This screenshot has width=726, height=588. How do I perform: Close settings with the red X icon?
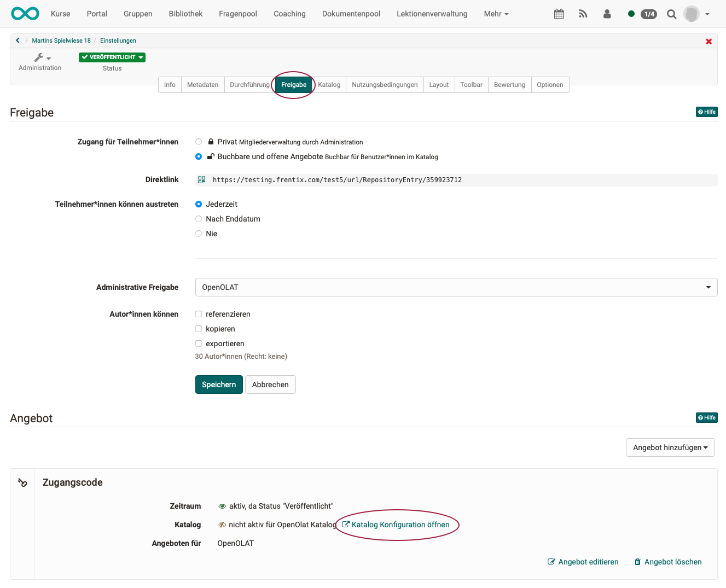click(708, 42)
